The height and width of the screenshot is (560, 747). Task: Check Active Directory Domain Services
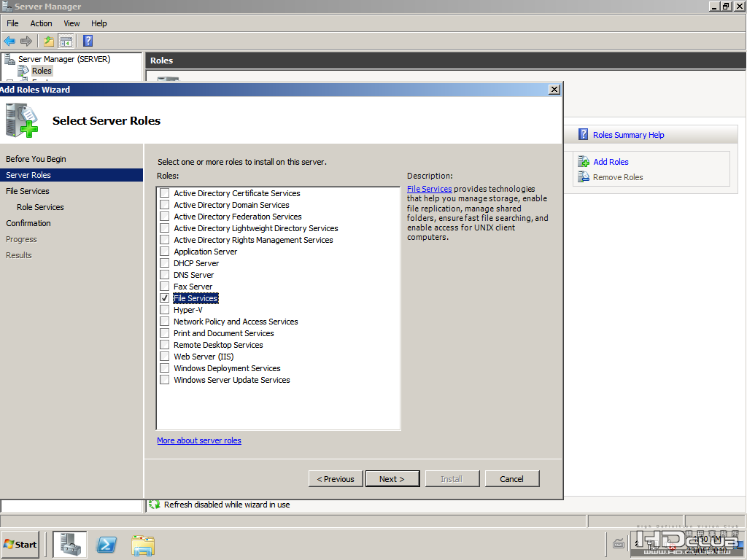(x=164, y=205)
